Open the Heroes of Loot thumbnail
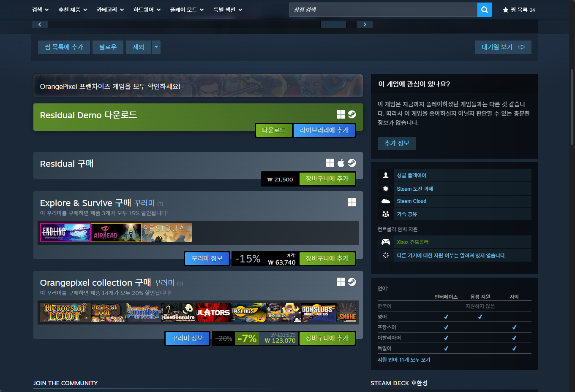 tap(65, 312)
